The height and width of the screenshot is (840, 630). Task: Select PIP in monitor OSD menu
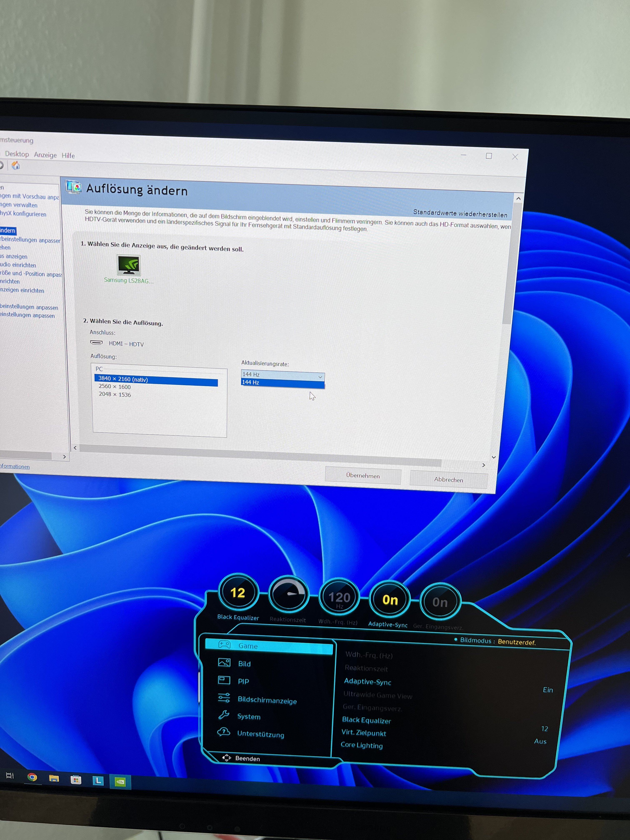click(243, 681)
